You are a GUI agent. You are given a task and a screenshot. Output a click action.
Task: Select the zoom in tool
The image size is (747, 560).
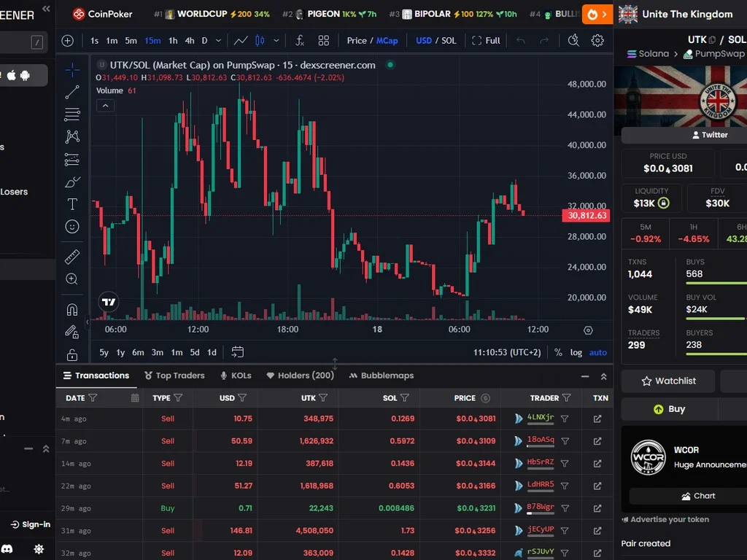click(x=72, y=279)
